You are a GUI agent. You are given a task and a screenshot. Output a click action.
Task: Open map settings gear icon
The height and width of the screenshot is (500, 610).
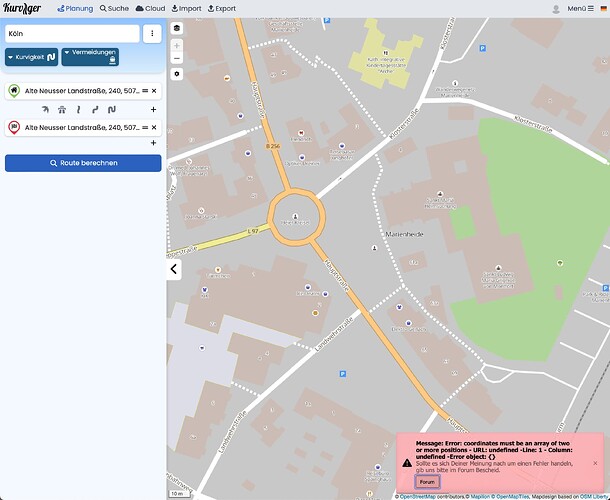tap(177, 74)
